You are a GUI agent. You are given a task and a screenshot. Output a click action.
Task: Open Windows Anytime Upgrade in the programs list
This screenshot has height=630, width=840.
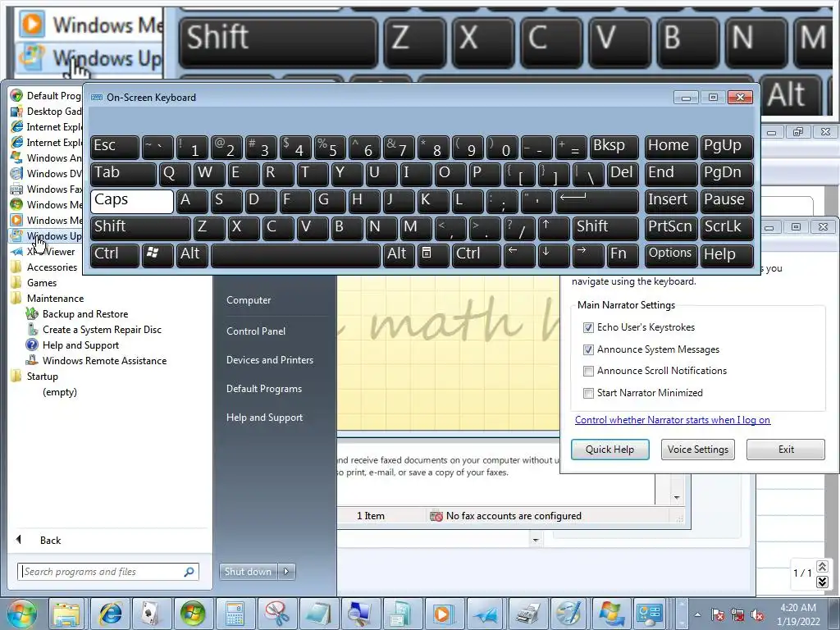(46, 158)
